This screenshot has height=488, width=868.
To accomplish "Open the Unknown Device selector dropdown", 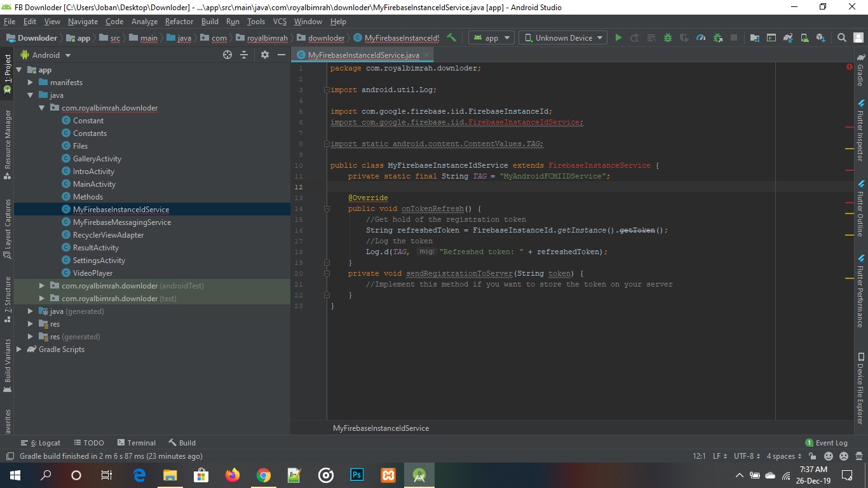I will coord(563,37).
